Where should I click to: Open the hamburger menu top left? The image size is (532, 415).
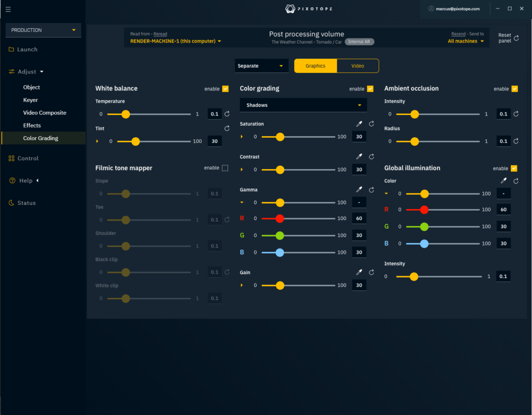[x=8, y=9]
